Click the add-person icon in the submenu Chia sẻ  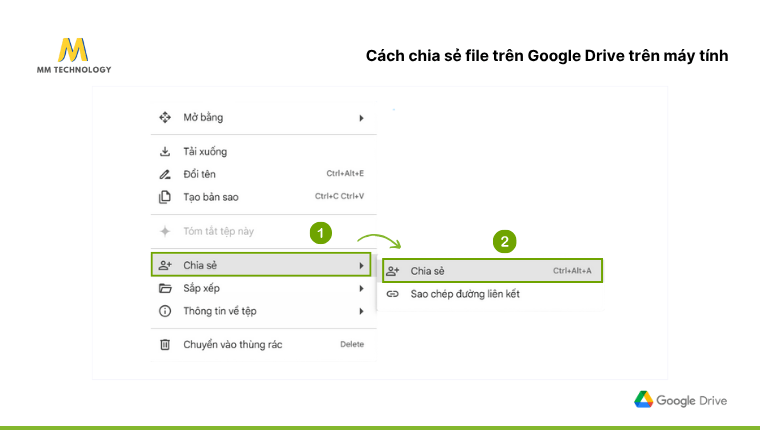(393, 271)
